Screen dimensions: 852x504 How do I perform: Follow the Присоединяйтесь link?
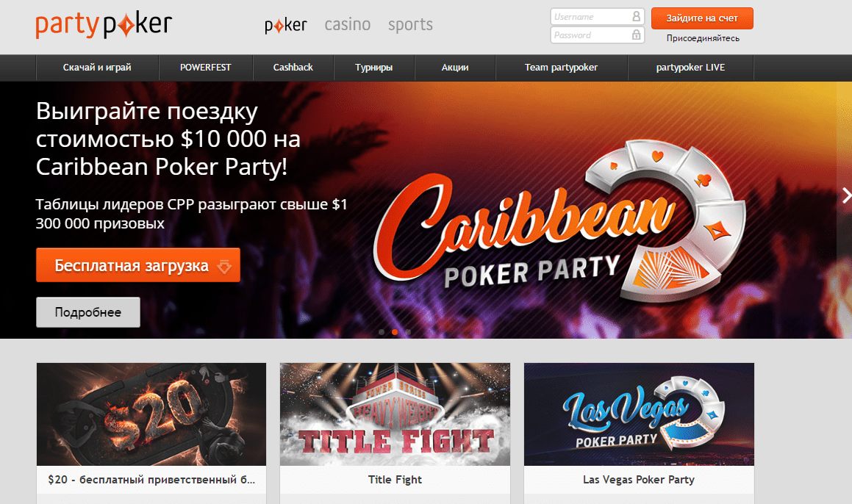[703, 38]
